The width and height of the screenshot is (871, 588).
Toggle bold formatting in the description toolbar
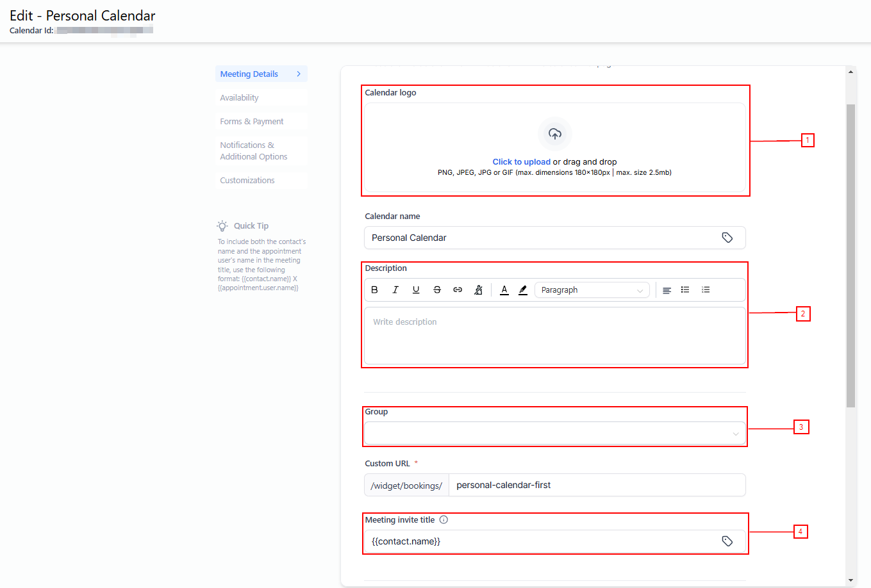click(x=375, y=290)
